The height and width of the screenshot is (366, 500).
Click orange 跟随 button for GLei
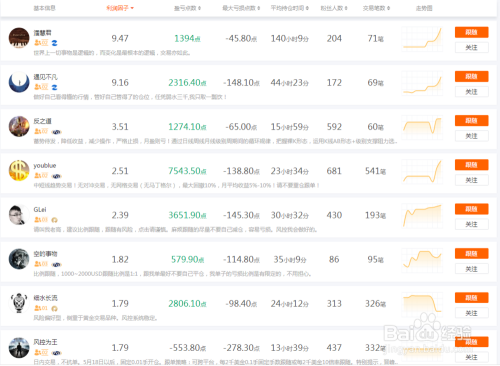(x=471, y=209)
